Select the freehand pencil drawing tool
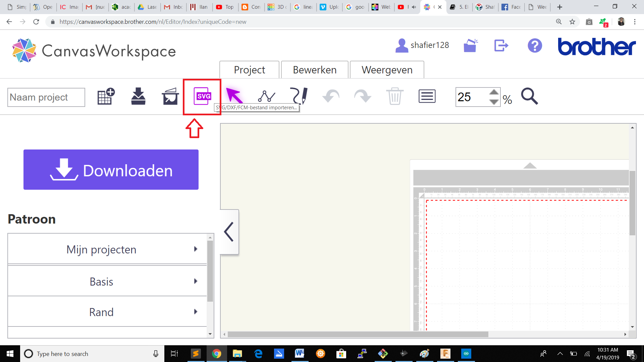This screenshot has width=644, height=362. 299,96
